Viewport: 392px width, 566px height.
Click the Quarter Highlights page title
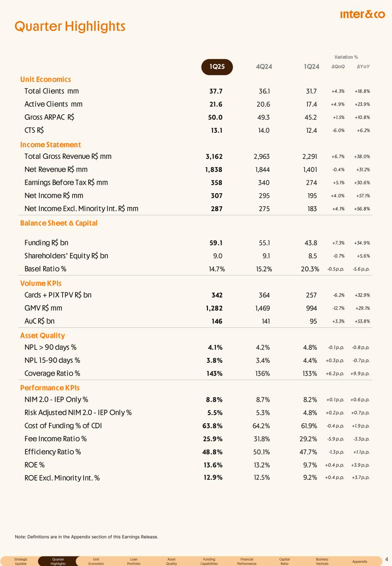click(70, 27)
